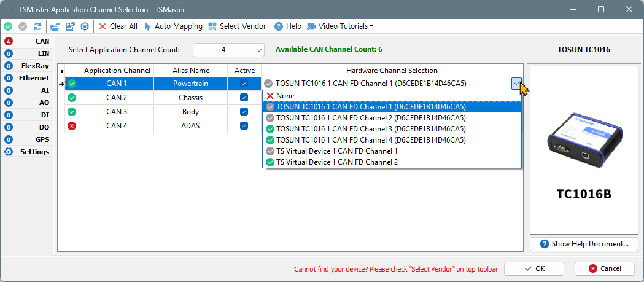The width and height of the screenshot is (644, 282).
Task: Uncheck Active checkbox for CAN 3 Body
Action: click(244, 112)
